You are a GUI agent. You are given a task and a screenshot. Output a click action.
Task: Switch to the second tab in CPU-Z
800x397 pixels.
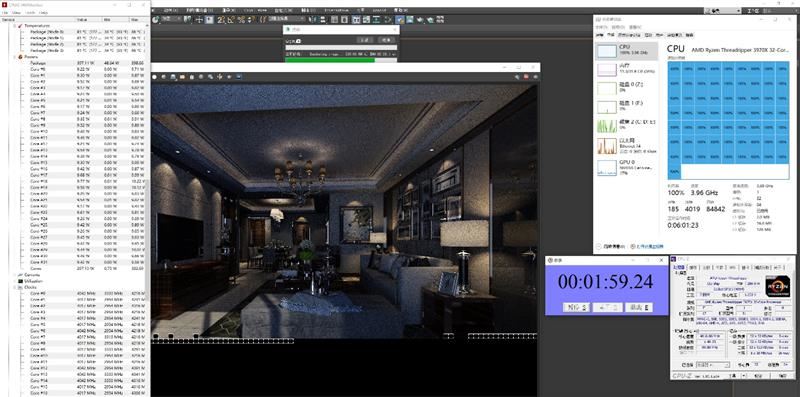pyautogui.click(x=693, y=267)
